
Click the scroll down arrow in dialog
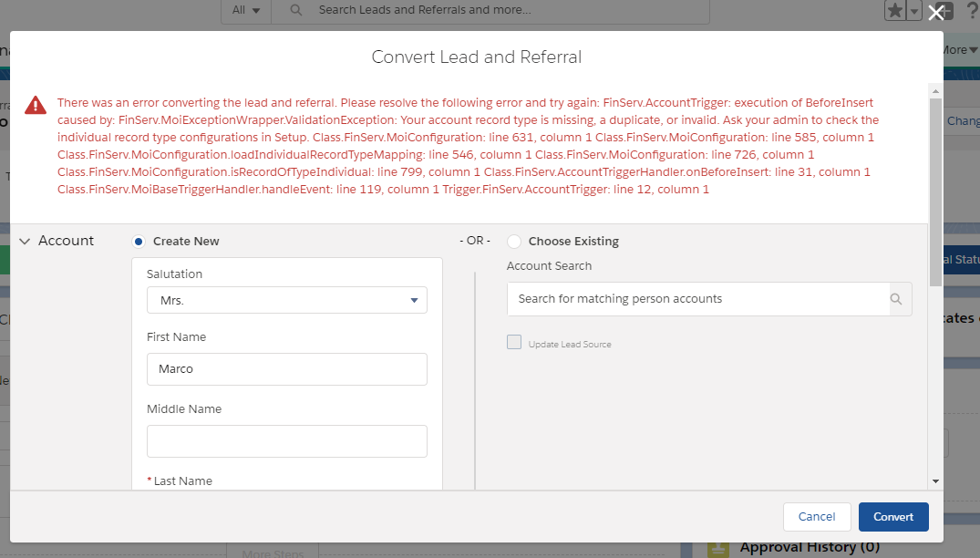tap(934, 480)
